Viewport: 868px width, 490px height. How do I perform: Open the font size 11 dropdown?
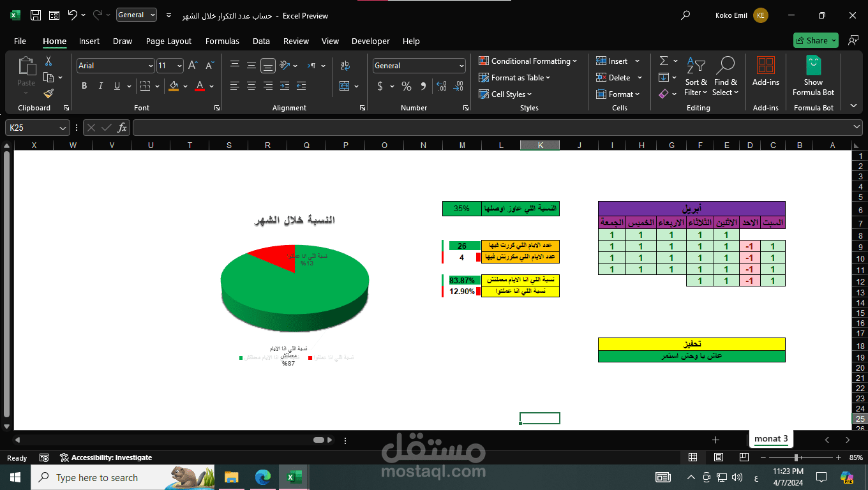(179, 66)
